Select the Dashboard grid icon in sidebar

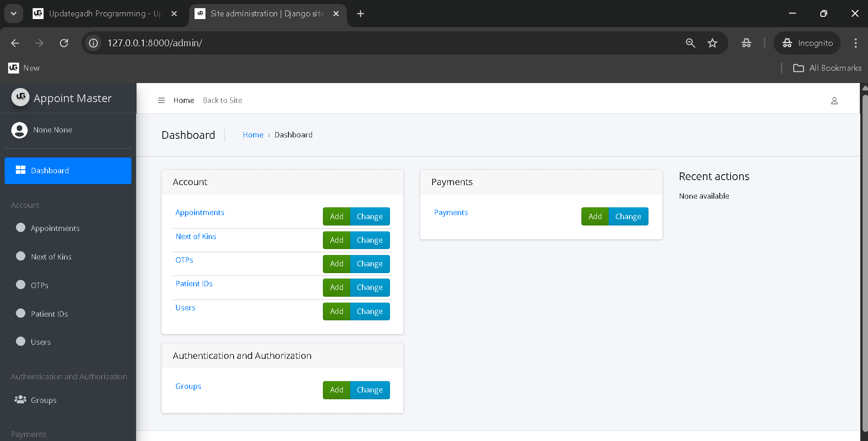pyautogui.click(x=21, y=170)
